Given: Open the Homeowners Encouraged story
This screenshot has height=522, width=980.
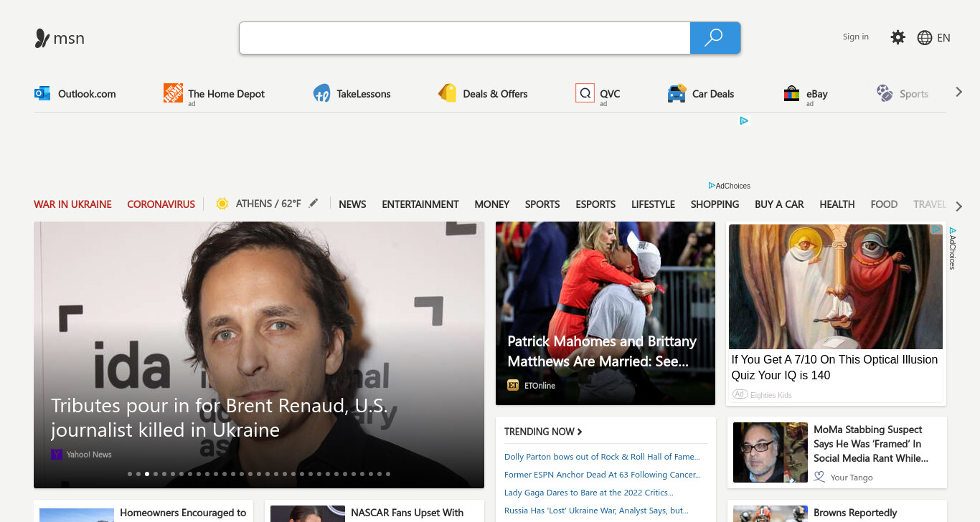Looking at the screenshot, I should (183, 513).
